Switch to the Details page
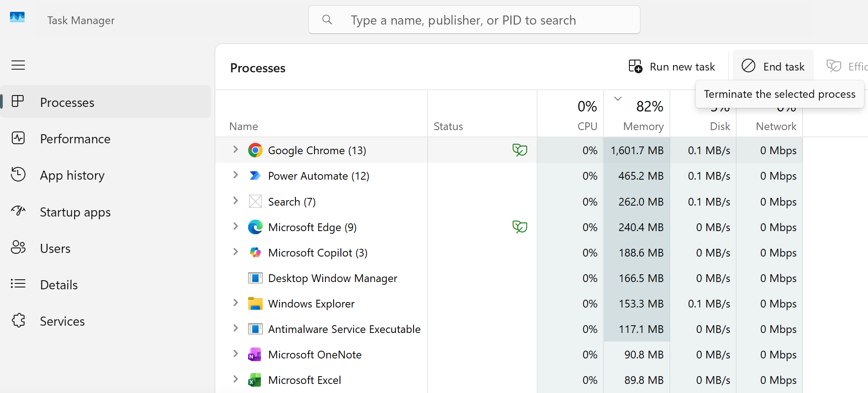868x393 pixels. pyautogui.click(x=105, y=284)
